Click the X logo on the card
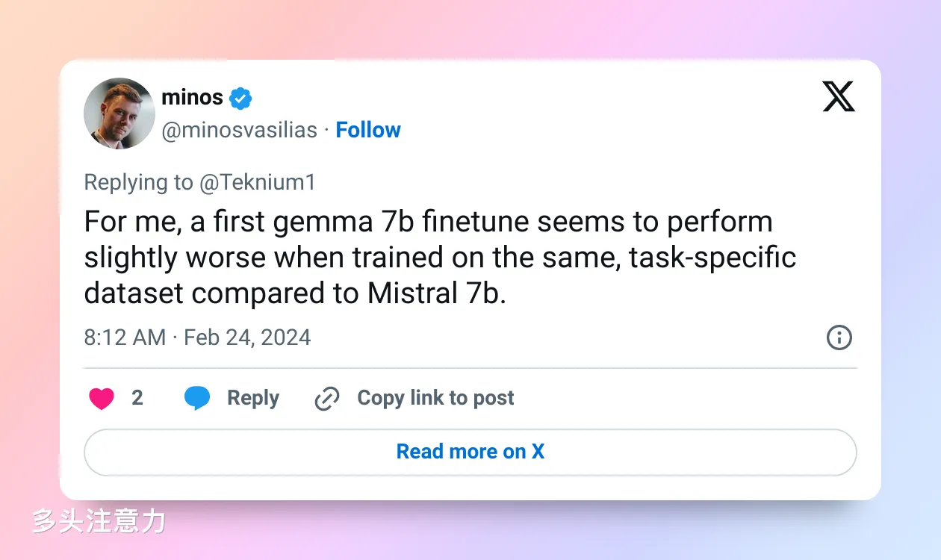The width and height of the screenshot is (941, 560). [839, 96]
